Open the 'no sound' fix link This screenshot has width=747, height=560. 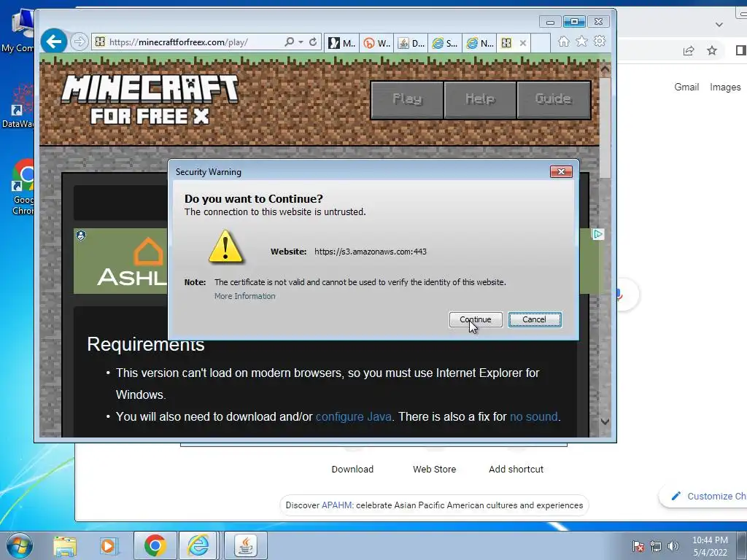click(x=533, y=416)
